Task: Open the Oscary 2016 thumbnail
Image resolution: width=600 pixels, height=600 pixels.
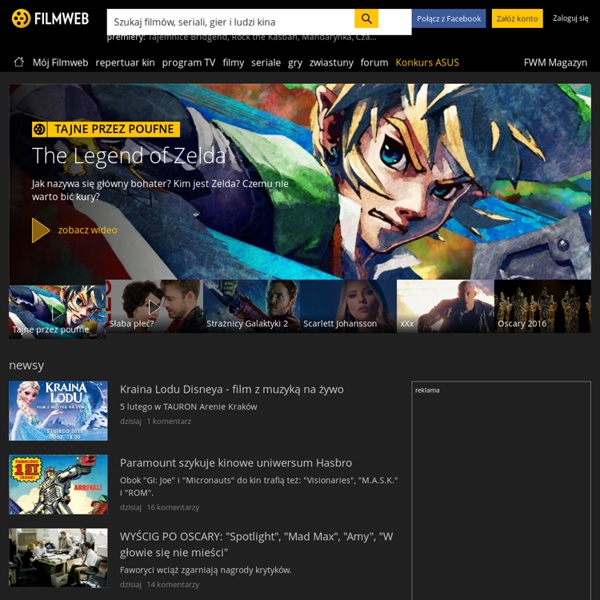Action: [542, 308]
